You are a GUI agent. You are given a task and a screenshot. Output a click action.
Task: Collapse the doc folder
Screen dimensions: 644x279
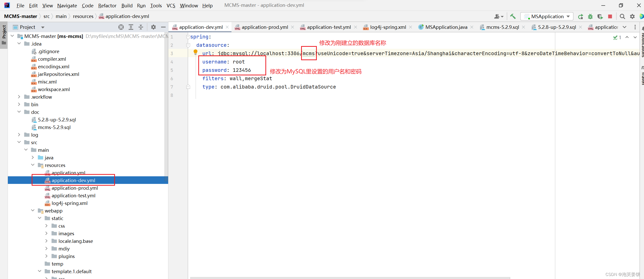pos(19,112)
